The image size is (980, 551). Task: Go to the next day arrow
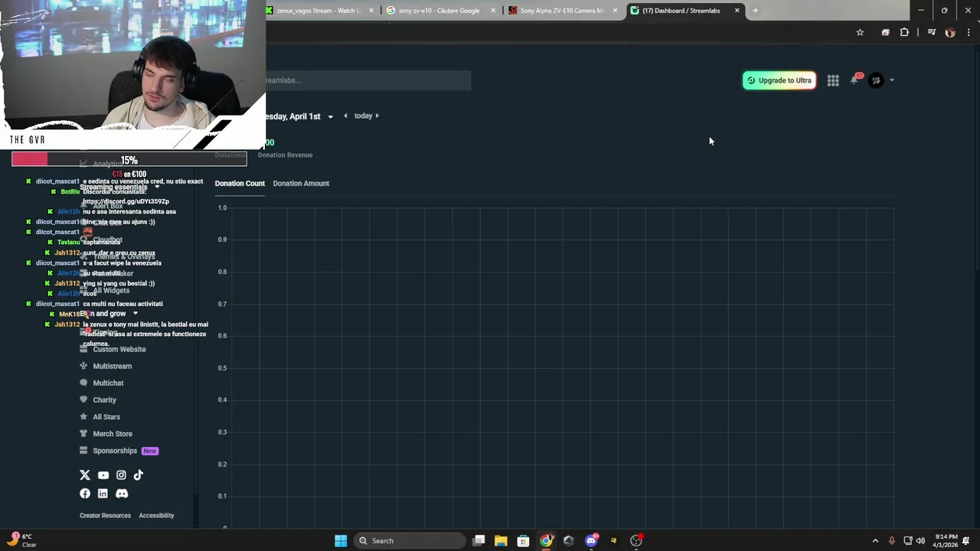pyautogui.click(x=377, y=116)
